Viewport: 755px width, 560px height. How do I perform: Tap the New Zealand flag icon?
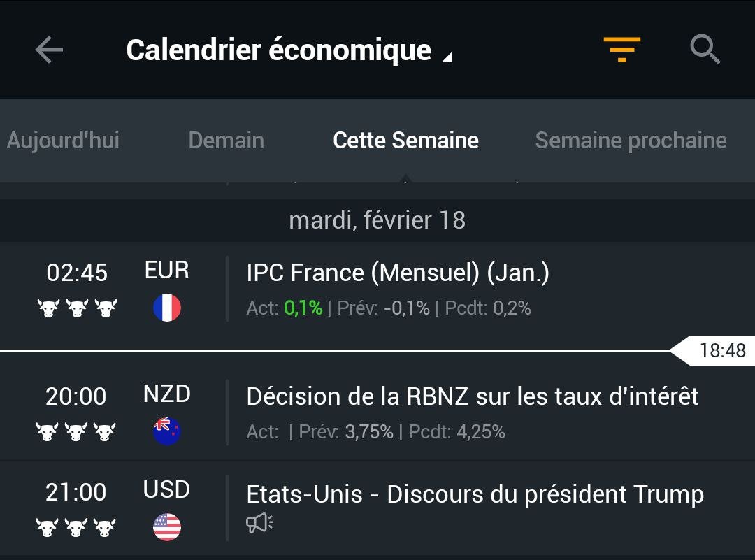(167, 431)
